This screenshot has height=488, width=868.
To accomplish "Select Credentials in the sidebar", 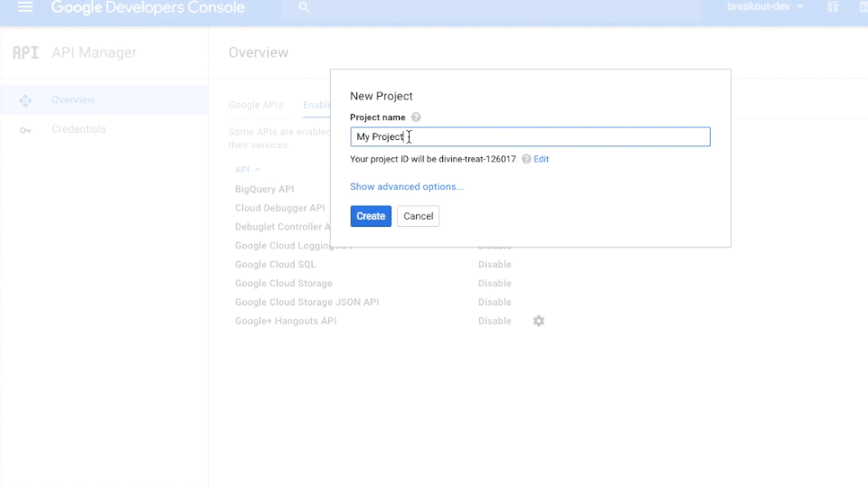I will coord(79,129).
